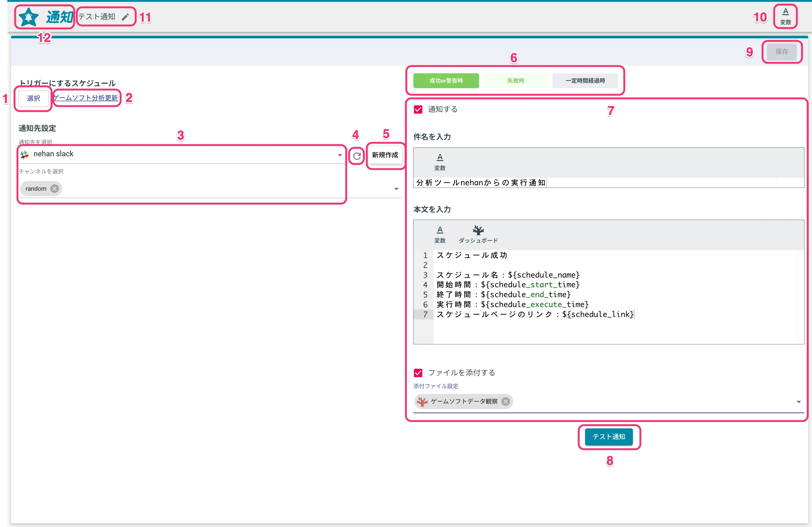The image size is (812, 527).
Task: Click body line 開始時間：${schedule_start_time}
Action: pos(508,285)
